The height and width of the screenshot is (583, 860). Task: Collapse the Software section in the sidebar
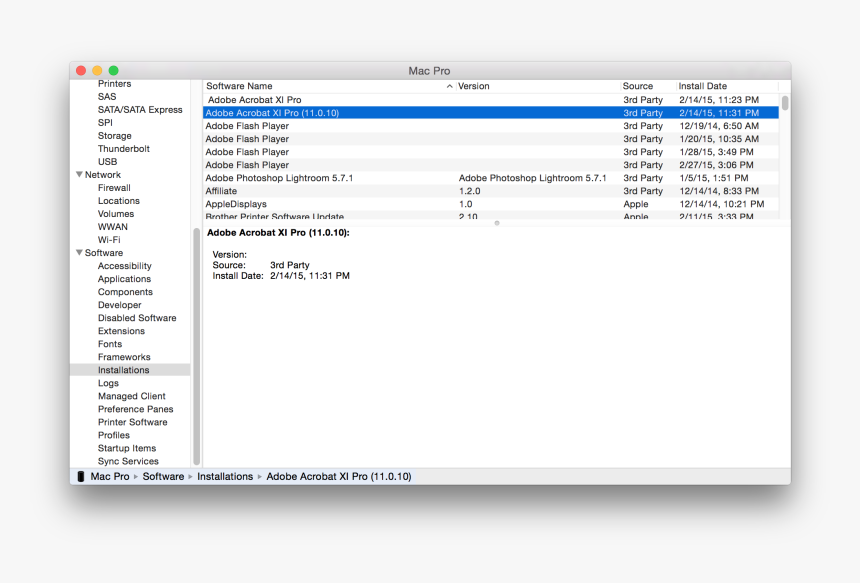coord(78,252)
